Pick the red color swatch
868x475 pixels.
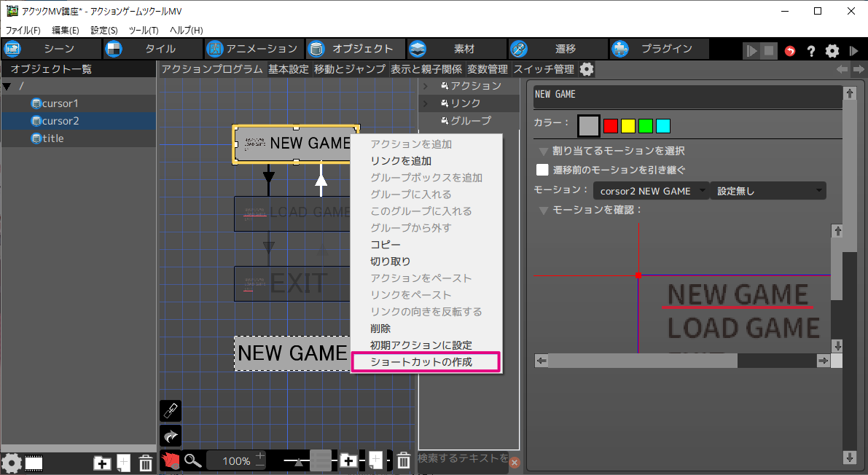611,126
